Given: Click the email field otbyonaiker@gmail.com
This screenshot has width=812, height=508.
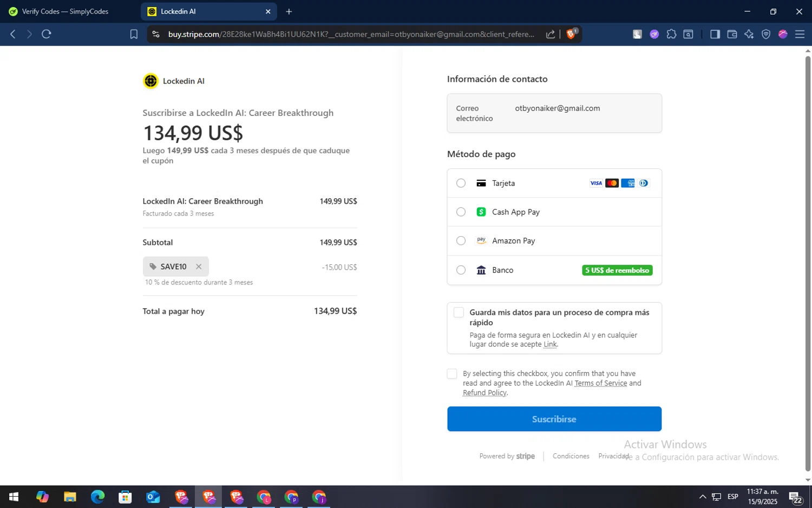Looking at the screenshot, I should pos(554,113).
